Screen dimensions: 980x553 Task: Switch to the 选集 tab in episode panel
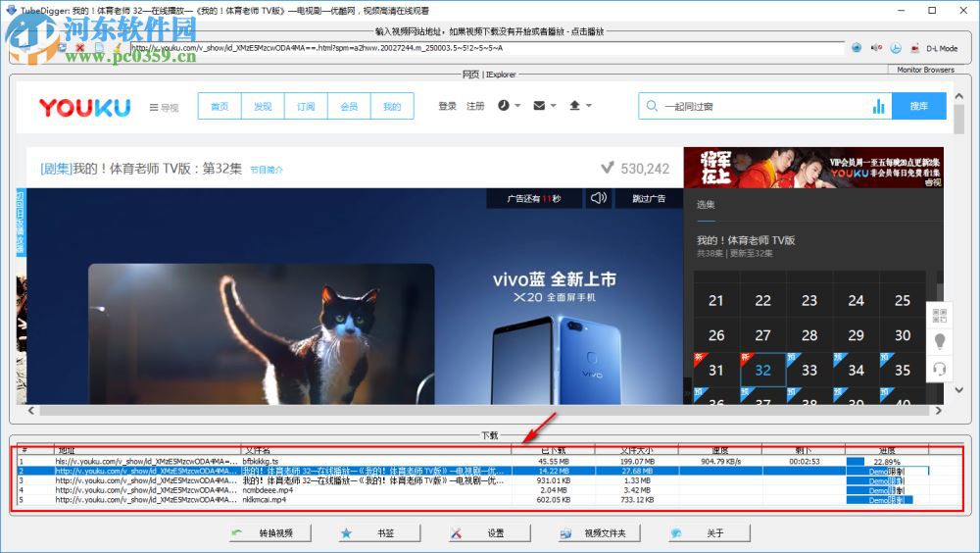[x=706, y=205]
